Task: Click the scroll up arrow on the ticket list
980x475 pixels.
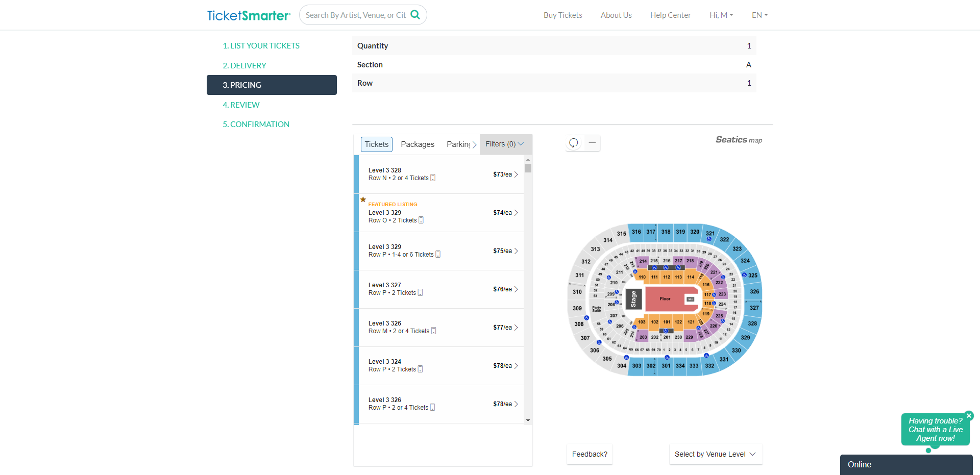Action: (528, 160)
